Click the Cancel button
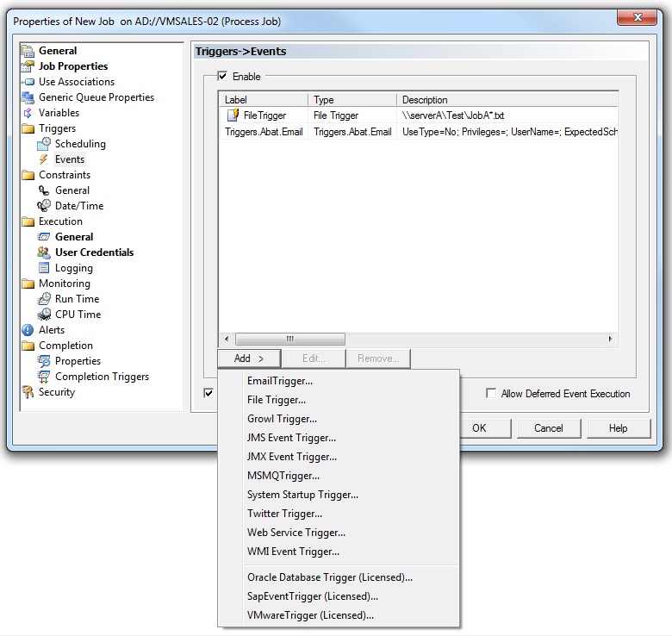Viewport: 672px width, 636px height. coord(549,428)
